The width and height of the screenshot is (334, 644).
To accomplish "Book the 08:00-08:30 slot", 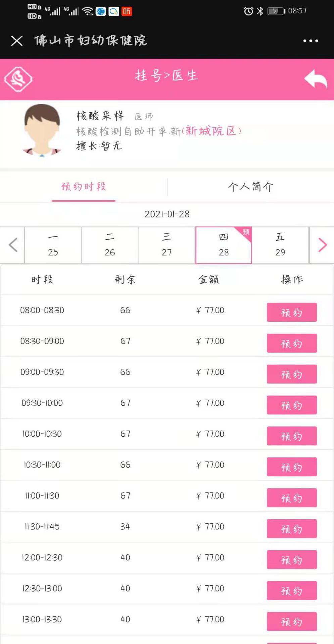I will click(291, 312).
